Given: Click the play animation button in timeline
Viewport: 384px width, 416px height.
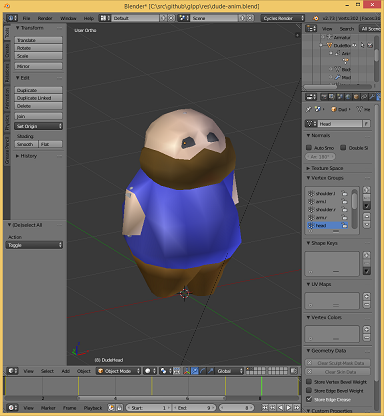Looking at the screenshot, I should click(x=289, y=407).
